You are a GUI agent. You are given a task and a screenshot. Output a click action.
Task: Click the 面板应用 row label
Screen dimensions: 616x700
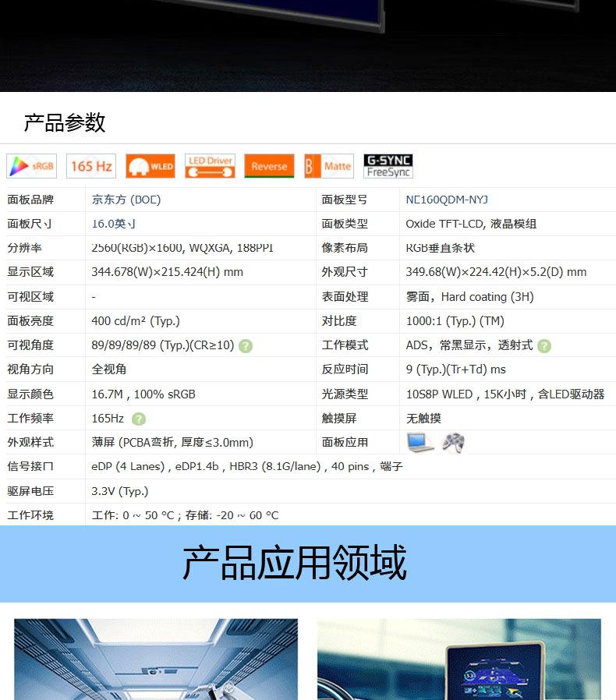[345, 443]
